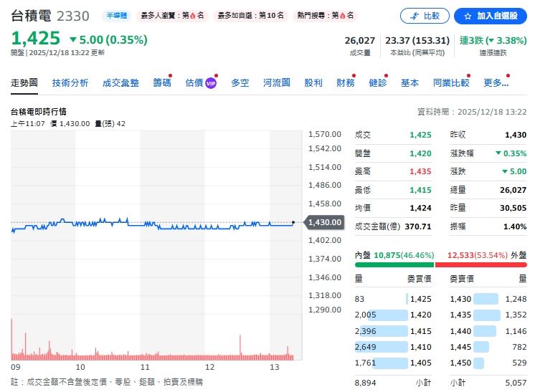Open the 成交彙整 tab
Image resolution: width=535 pixels, height=392 pixels.
coord(120,83)
